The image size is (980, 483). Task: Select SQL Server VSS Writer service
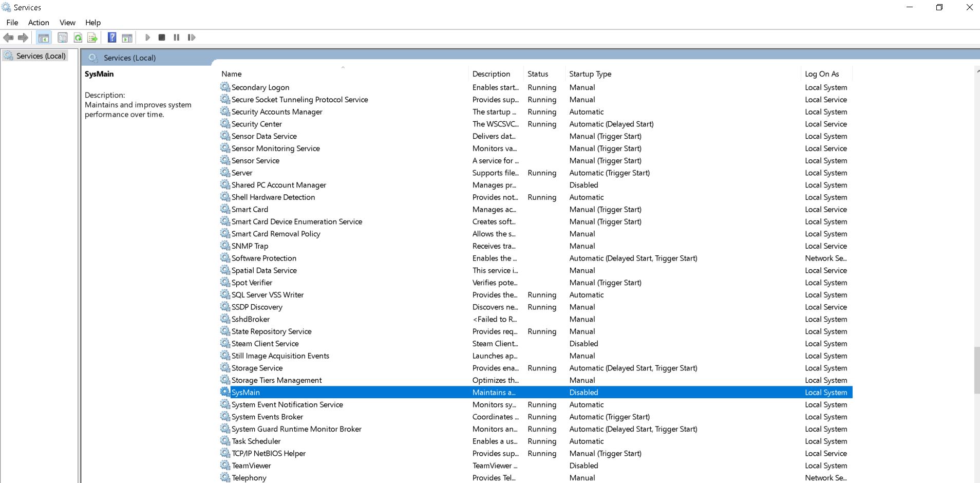coord(536,295)
